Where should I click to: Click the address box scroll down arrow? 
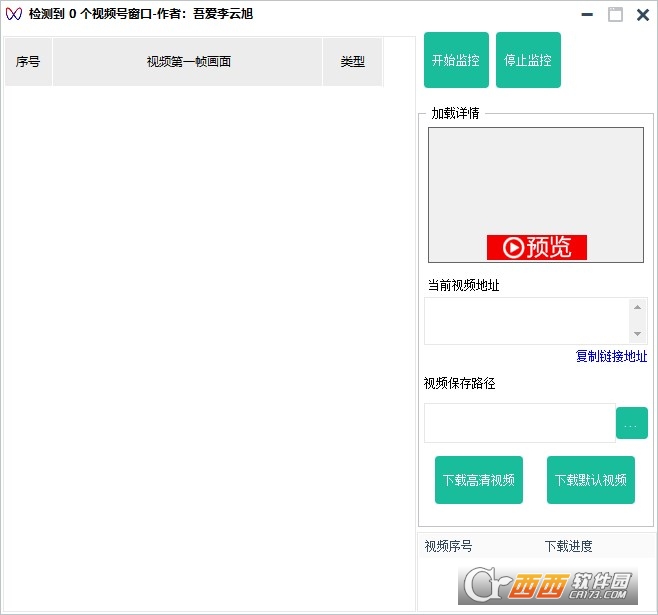tap(637, 334)
